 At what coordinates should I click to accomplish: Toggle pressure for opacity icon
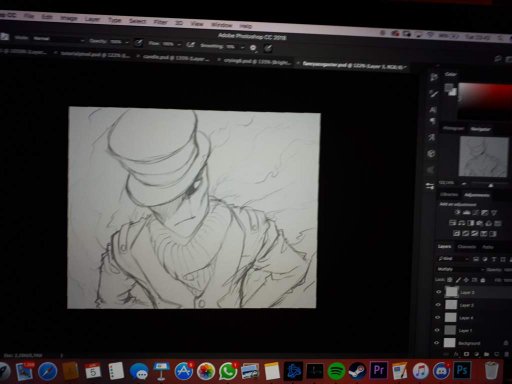coord(139,43)
